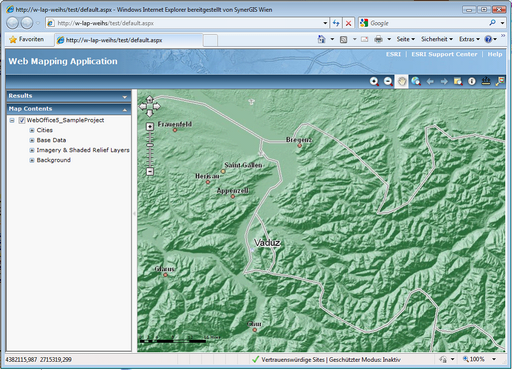
Task: Click the Vaduz label on map
Action: (267, 243)
